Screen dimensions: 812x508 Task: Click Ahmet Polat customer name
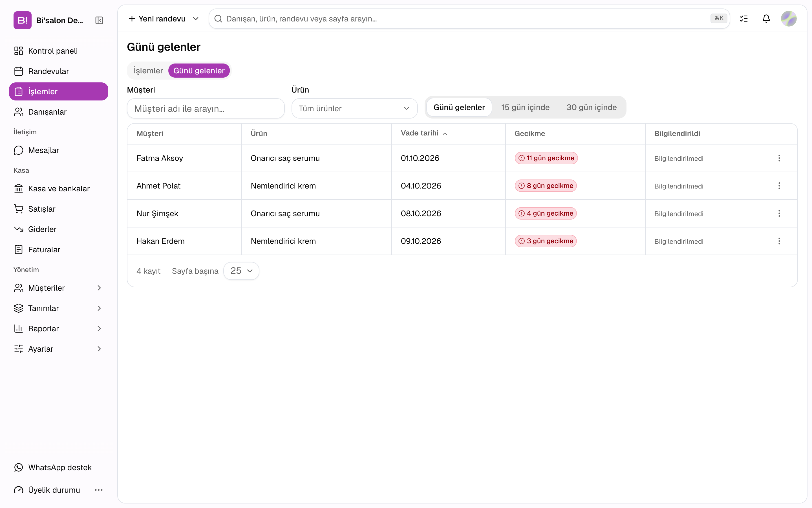tap(158, 186)
